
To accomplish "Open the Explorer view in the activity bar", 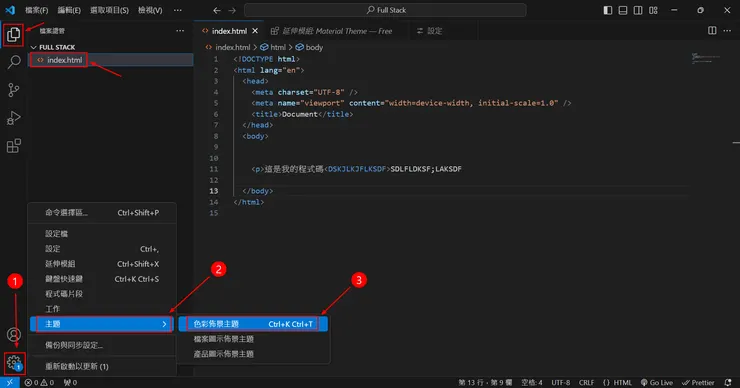I will point(13,34).
